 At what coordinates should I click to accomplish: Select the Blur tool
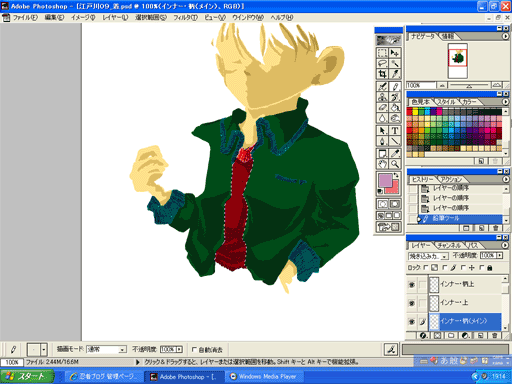tap(382, 118)
